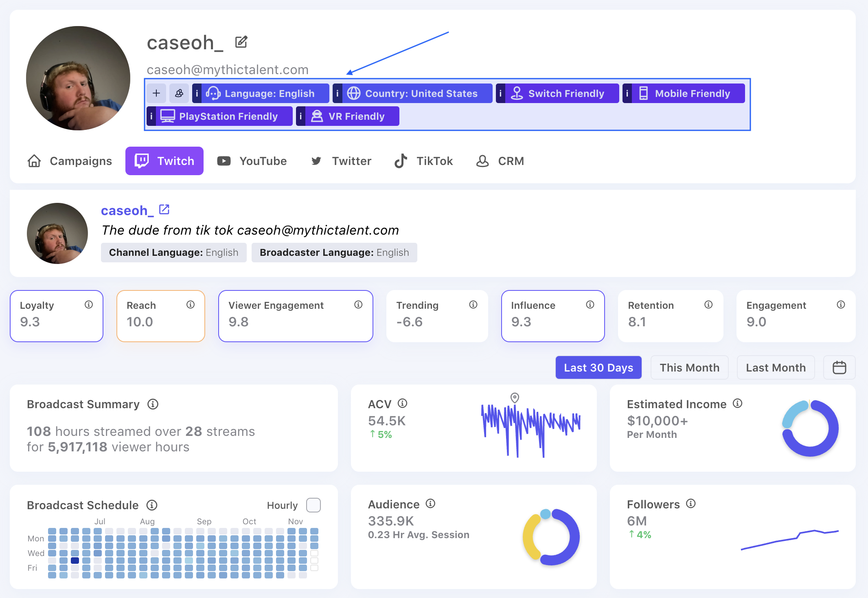Open the calendar date range picker
The image size is (868, 598).
click(840, 367)
